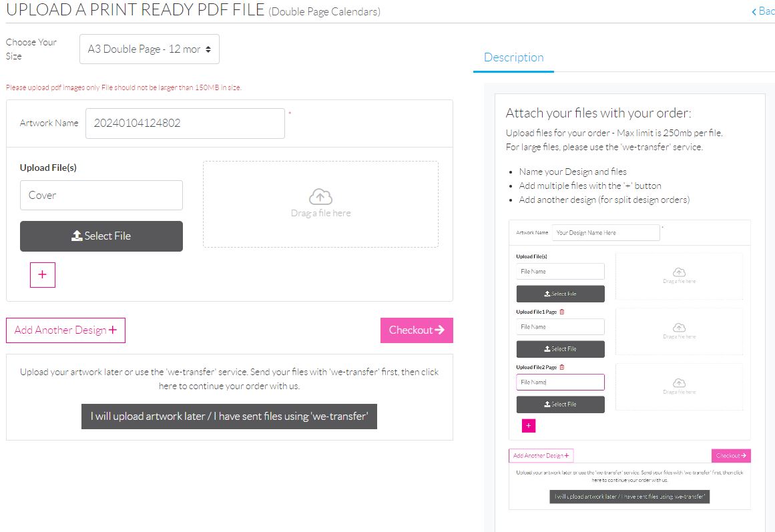
Task: Click Select File under Upload File1 Page preview
Action: [560, 349]
